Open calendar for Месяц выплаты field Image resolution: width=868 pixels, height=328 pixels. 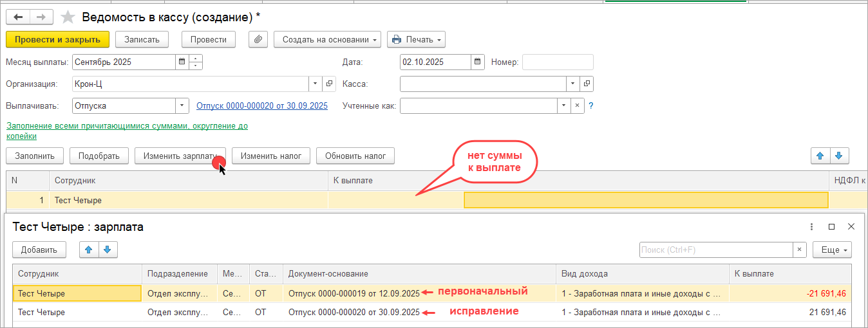[x=182, y=62]
